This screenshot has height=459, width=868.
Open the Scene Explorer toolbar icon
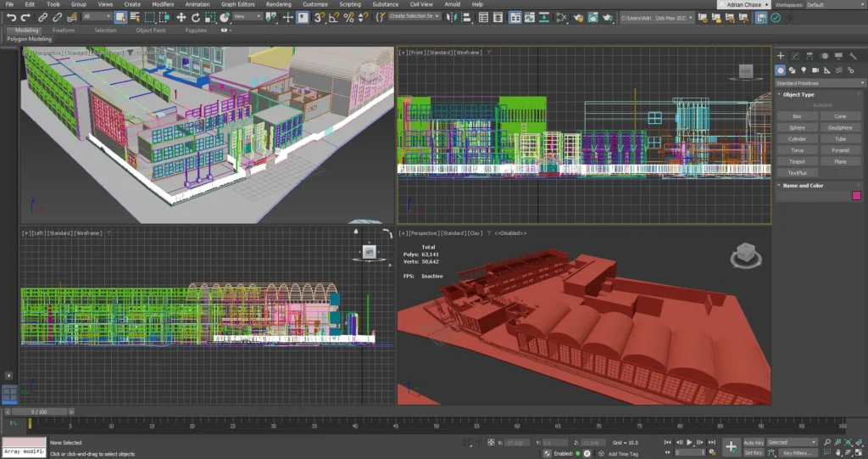click(483, 18)
